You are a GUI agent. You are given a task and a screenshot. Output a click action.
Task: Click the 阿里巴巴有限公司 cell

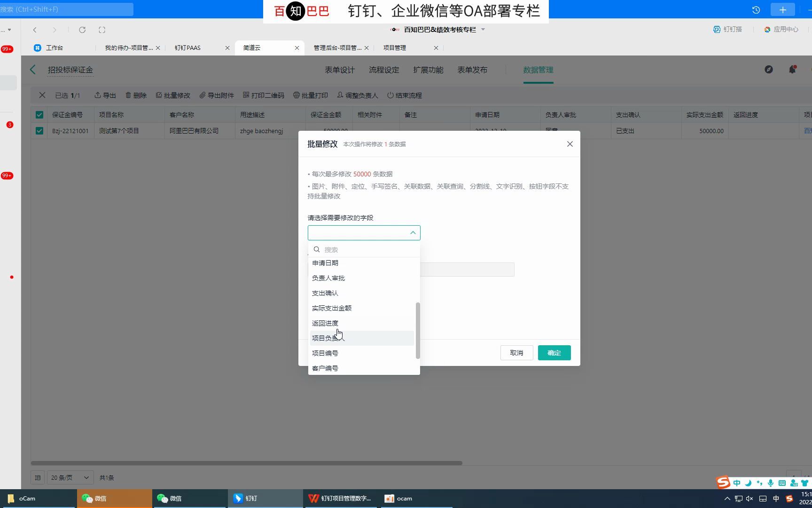(x=200, y=131)
